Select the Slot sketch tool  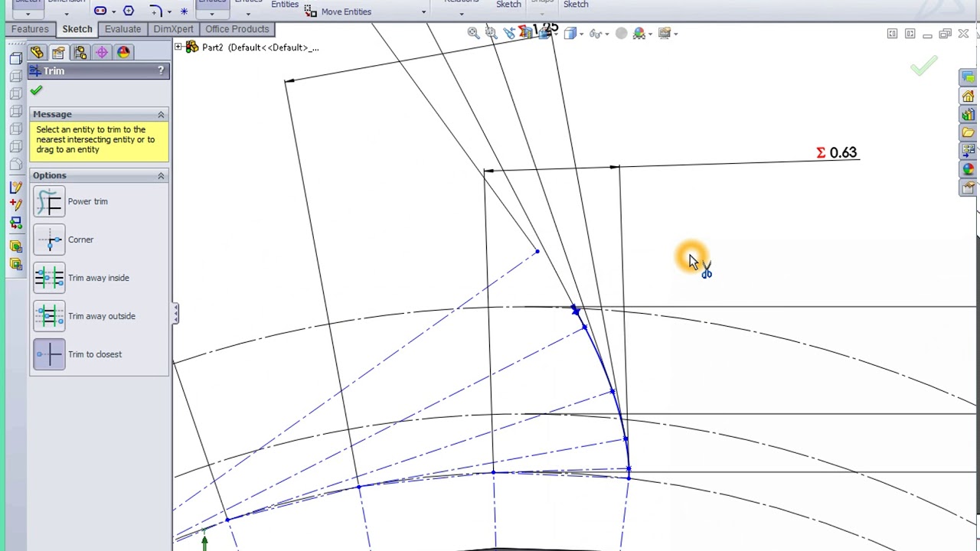point(100,11)
